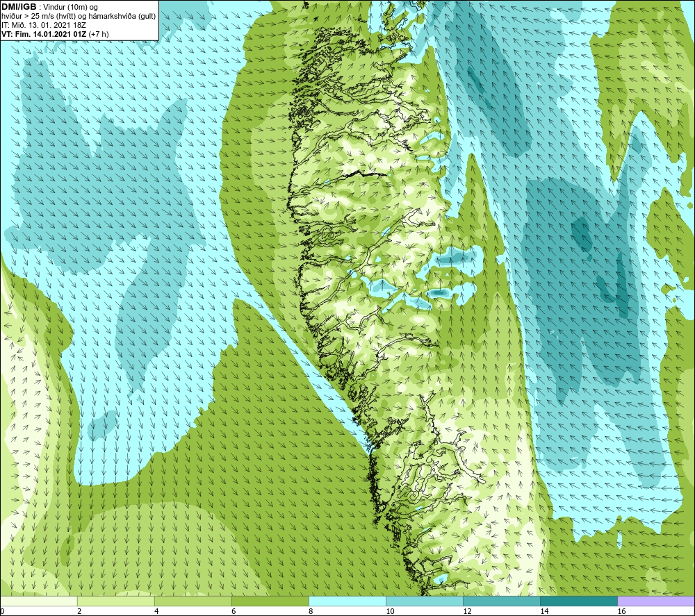Click the 6–8 m/s dark green swatch
Viewport: 695px width, 616px height.
(x=270, y=601)
